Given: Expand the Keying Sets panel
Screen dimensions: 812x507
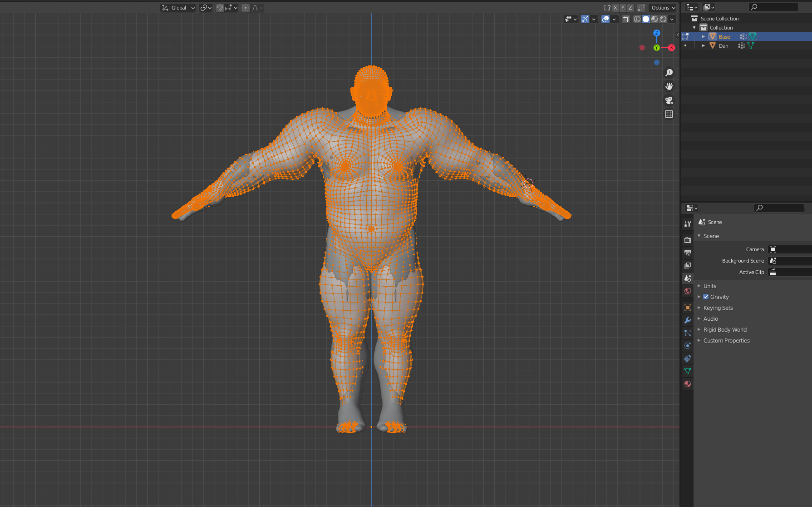Looking at the screenshot, I should click(x=699, y=308).
